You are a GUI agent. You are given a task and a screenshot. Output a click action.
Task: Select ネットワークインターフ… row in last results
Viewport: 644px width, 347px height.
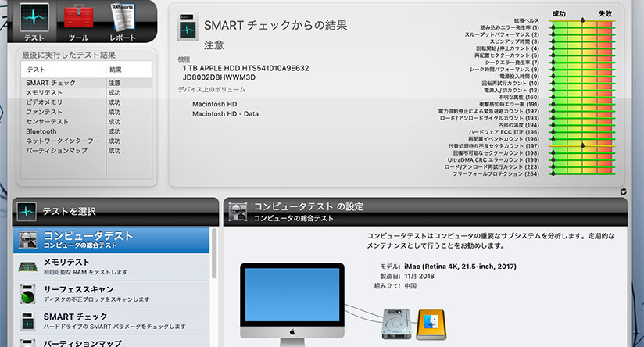point(87,141)
